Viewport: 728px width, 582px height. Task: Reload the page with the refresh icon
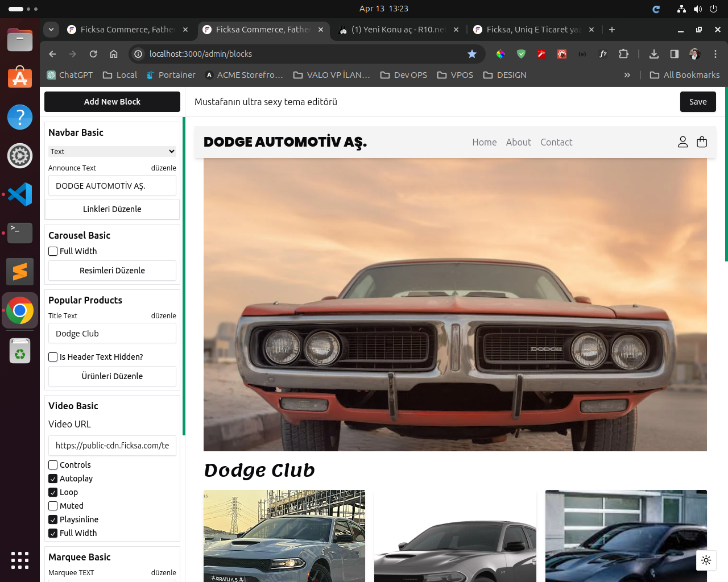pos(93,54)
